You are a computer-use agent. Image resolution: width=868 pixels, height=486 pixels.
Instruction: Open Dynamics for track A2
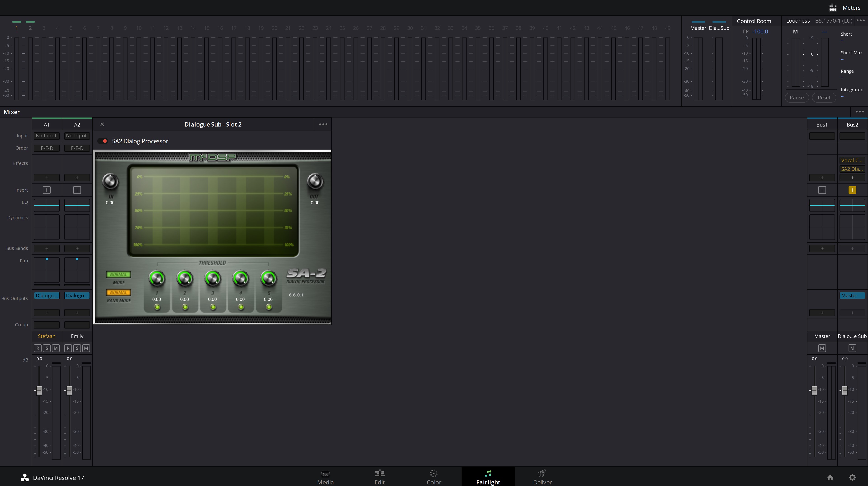click(77, 227)
